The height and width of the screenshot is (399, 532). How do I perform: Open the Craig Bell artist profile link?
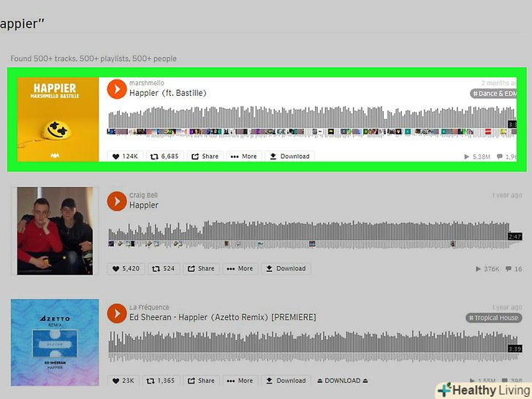pos(143,195)
